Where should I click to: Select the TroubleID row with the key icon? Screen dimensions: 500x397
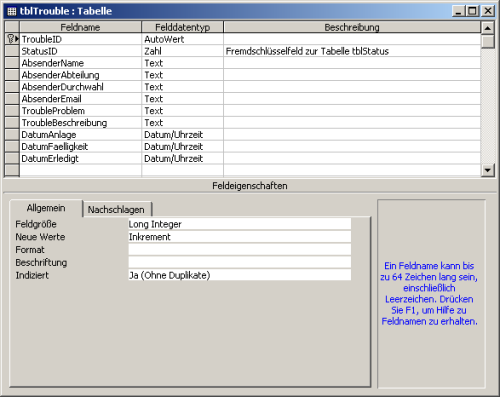coord(12,39)
